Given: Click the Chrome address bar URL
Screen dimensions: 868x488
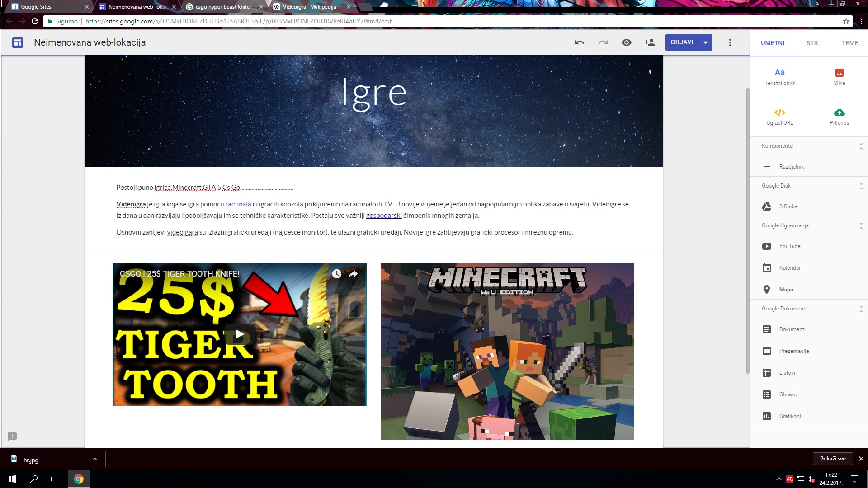Looking at the screenshot, I should coord(238,21).
